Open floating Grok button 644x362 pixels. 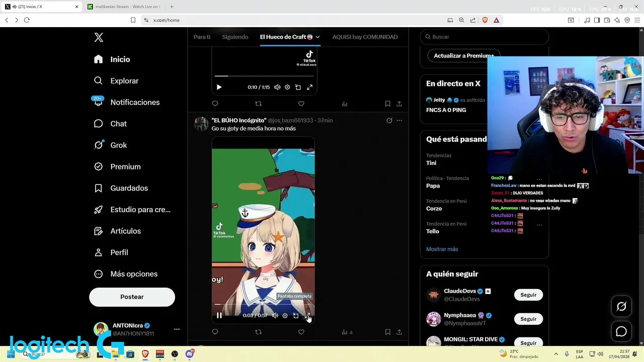pyautogui.click(x=621, y=307)
